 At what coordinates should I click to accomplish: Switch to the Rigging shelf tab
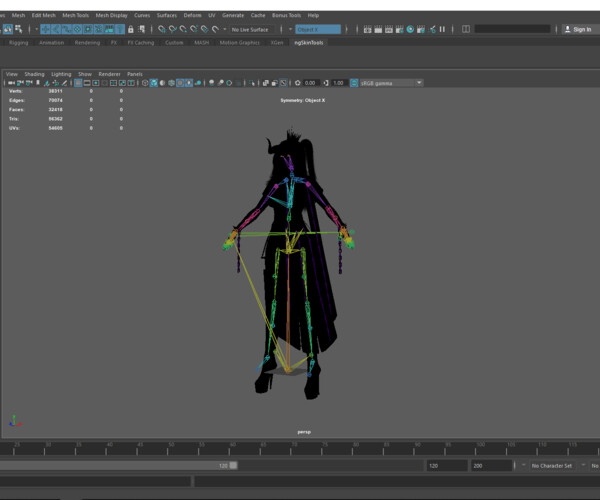(18, 42)
